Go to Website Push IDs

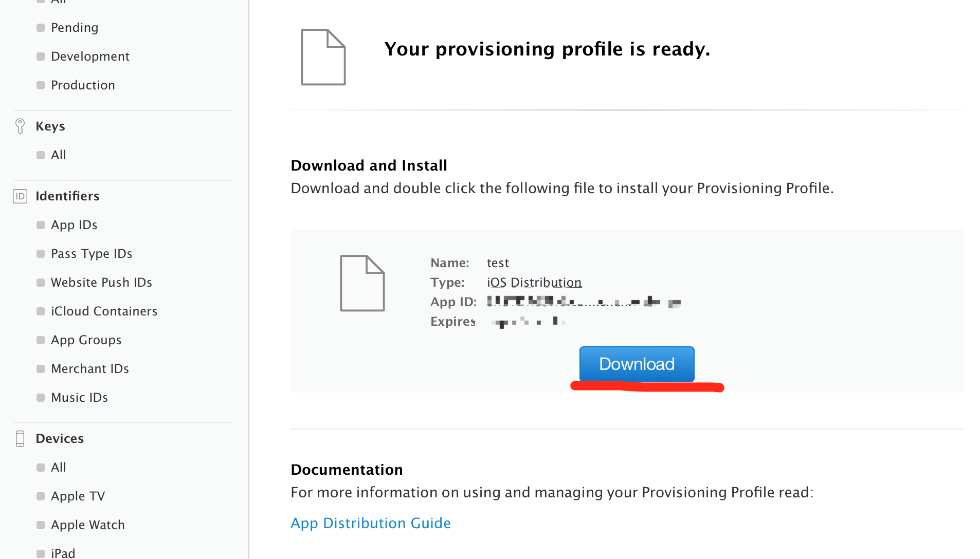[x=101, y=283]
